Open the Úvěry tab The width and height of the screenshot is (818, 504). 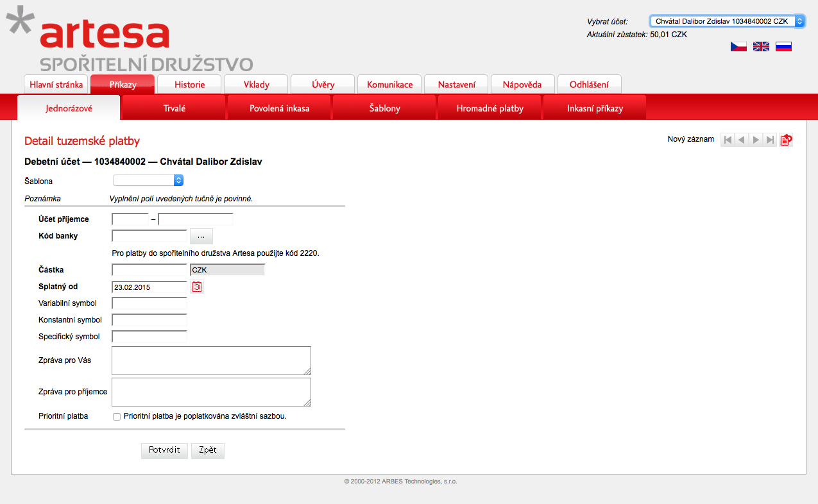pos(323,85)
